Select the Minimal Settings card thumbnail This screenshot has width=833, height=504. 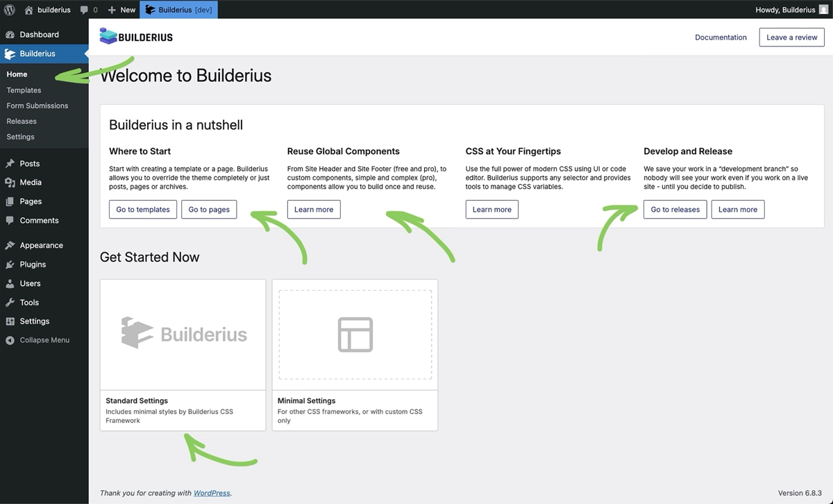tap(355, 334)
